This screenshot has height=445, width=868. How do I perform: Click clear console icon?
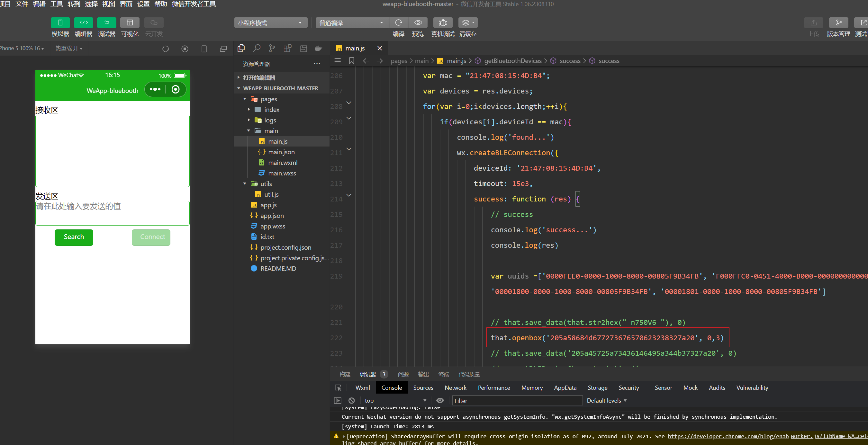[351, 401]
